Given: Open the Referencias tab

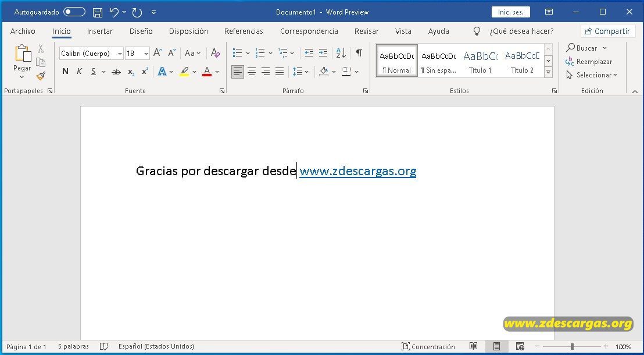Looking at the screenshot, I should (x=244, y=31).
